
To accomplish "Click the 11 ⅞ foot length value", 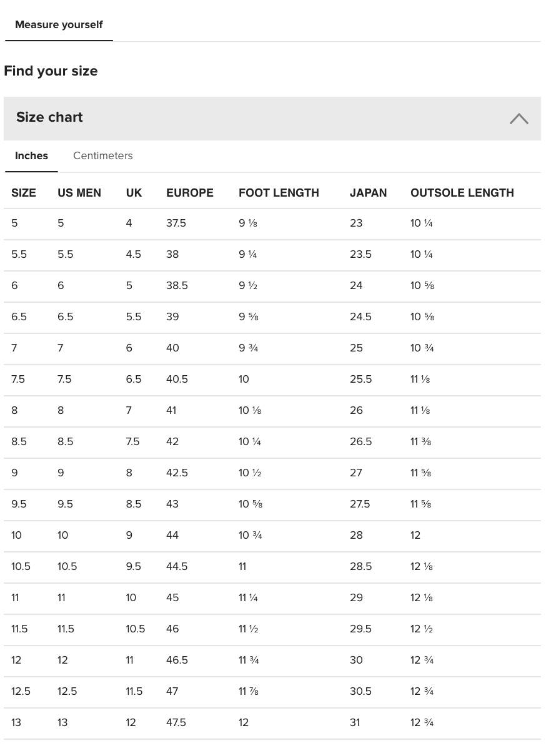I will pos(249,692).
